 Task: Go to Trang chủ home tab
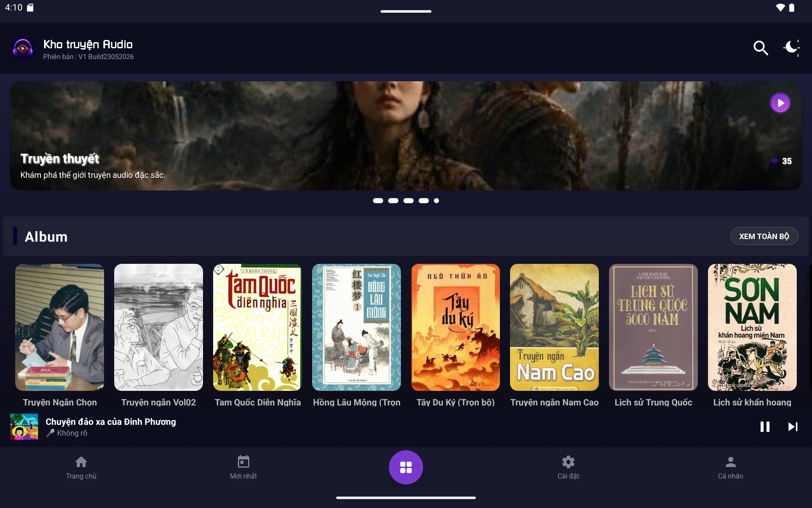click(x=81, y=468)
